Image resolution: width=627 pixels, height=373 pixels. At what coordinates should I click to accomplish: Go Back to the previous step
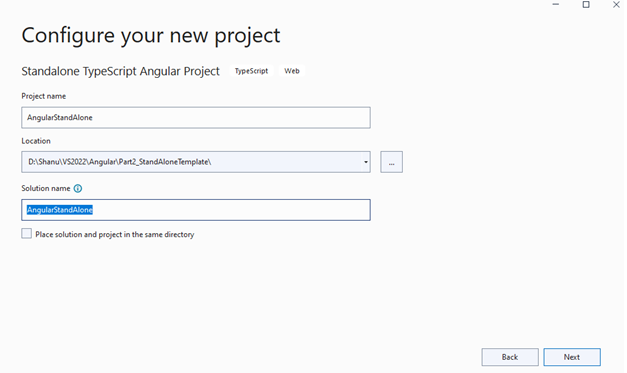point(510,357)
